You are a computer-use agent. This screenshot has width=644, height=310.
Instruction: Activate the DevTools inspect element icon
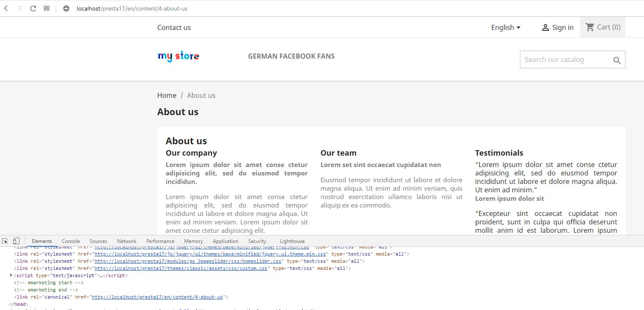(x=5, y=241)
